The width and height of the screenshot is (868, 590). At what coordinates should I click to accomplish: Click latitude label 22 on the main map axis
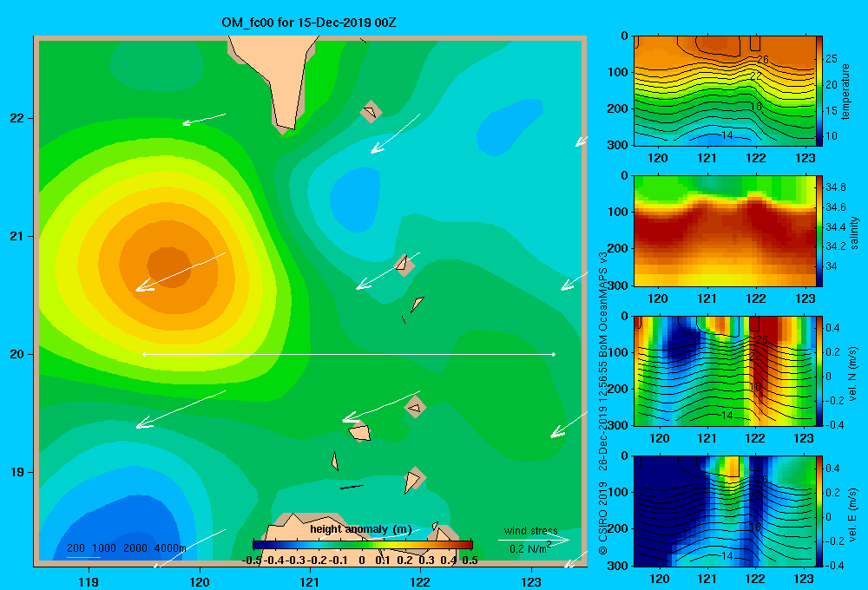point(16,119)
